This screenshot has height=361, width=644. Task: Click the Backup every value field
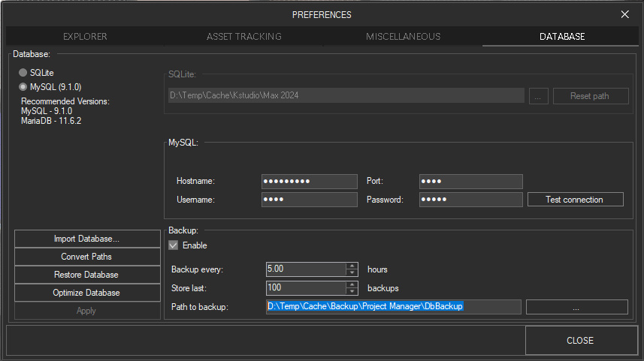click(306, 269)
